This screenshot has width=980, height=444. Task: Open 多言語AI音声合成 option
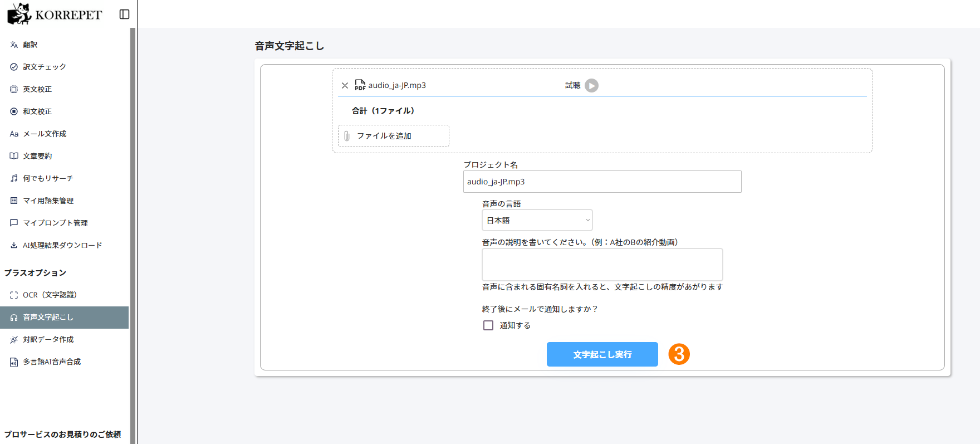[64, 362]
